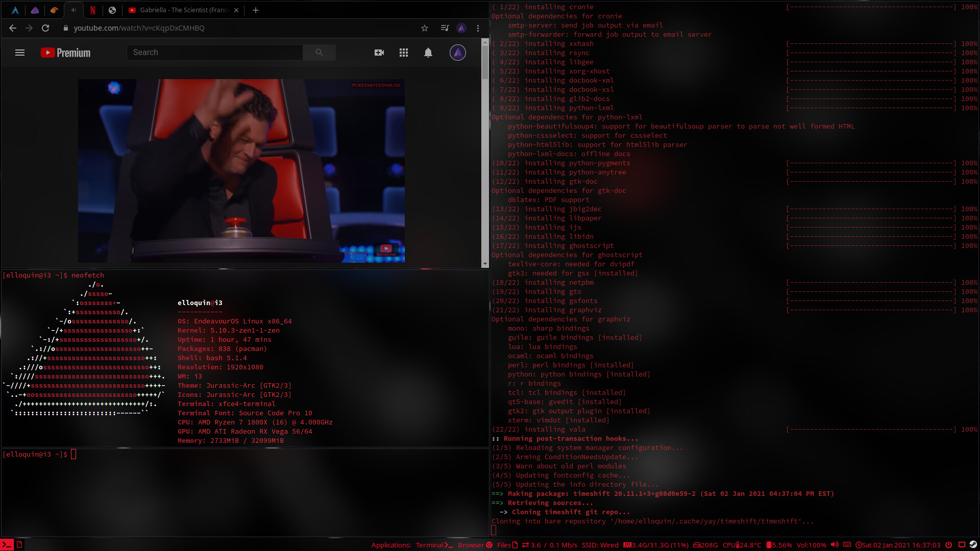Screen dimensions: 980x551
Task: Launch Files from the status bar
Action: pos(507,545)
